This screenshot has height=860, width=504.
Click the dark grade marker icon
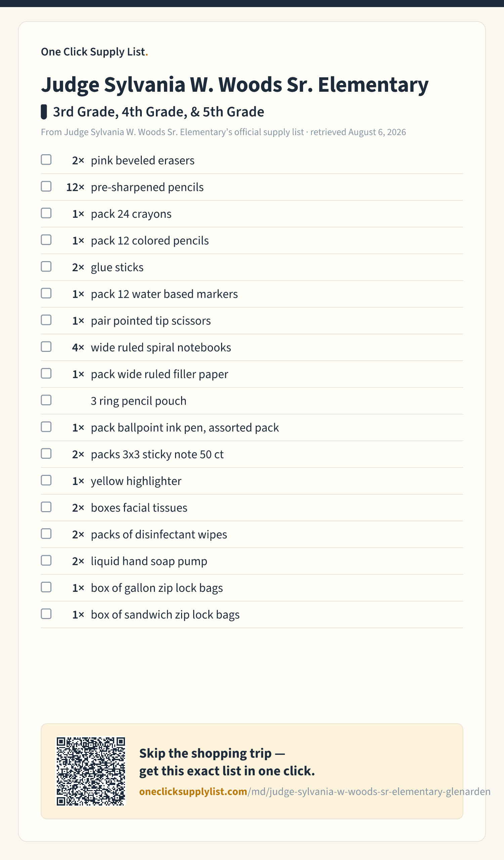point(44,112)
